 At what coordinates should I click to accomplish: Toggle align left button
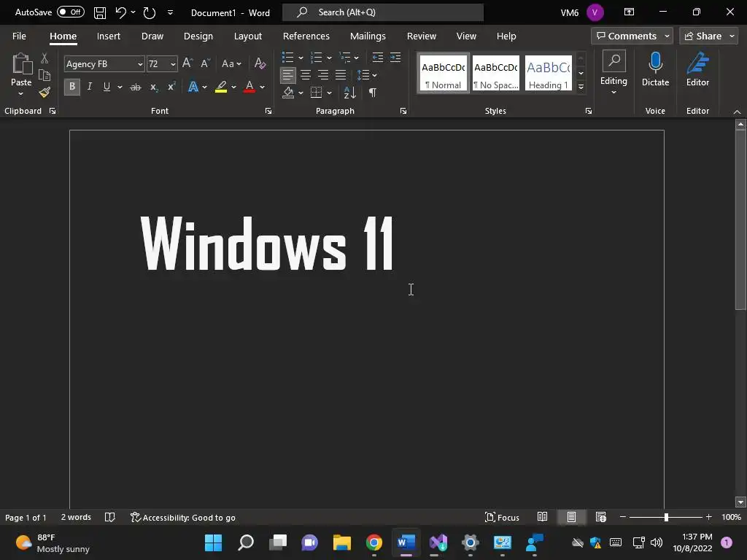287,75
